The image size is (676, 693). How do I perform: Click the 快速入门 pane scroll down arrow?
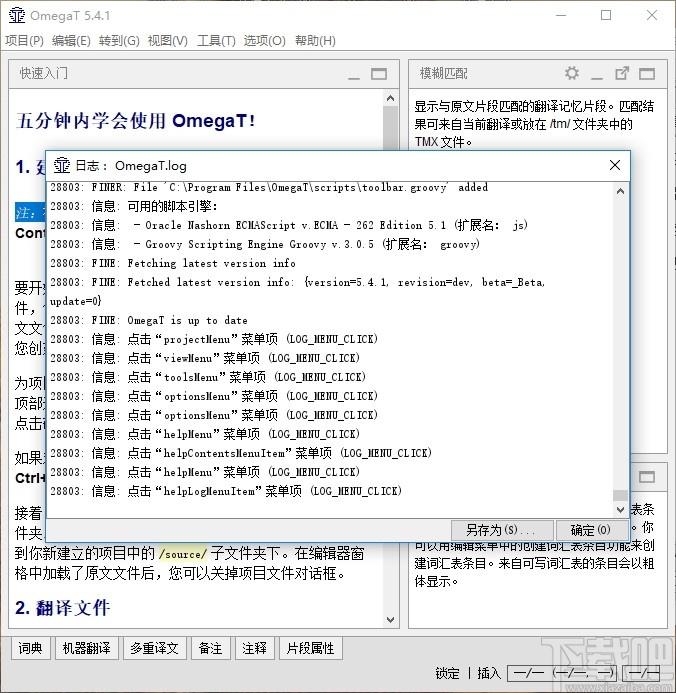tap(390, 620)
